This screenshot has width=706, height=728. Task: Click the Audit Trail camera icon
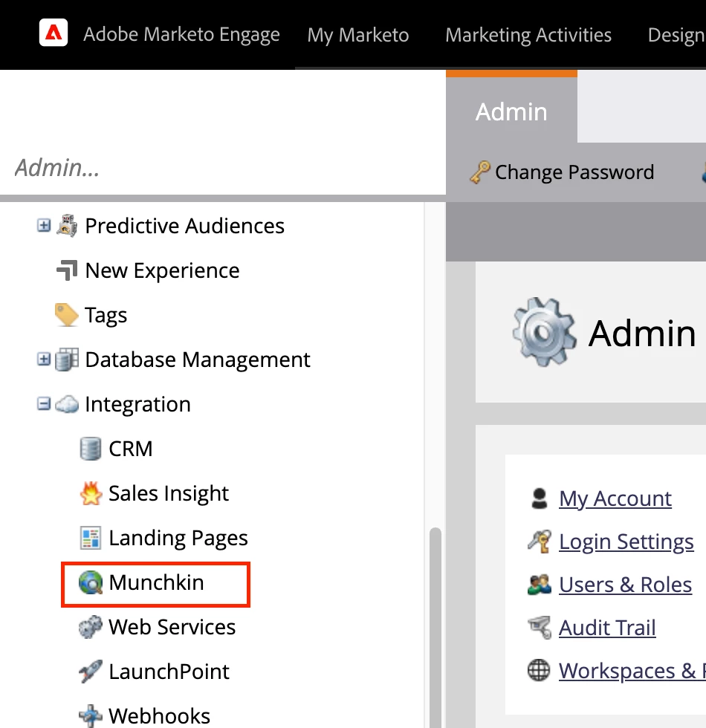pos(540,628)
